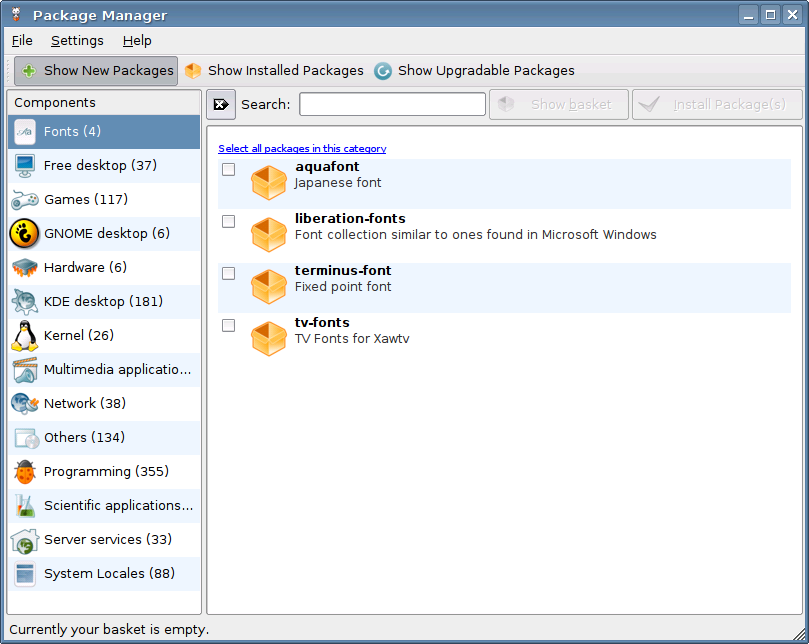This screenshot has height=644, width=809.
Task: Open the File menu
Action: coord(22,41)
